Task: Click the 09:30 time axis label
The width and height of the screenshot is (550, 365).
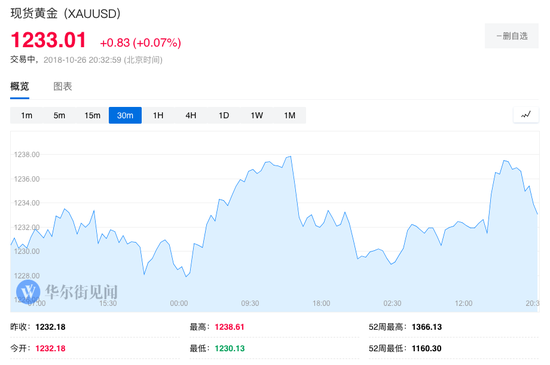Action: coord(250,303)
